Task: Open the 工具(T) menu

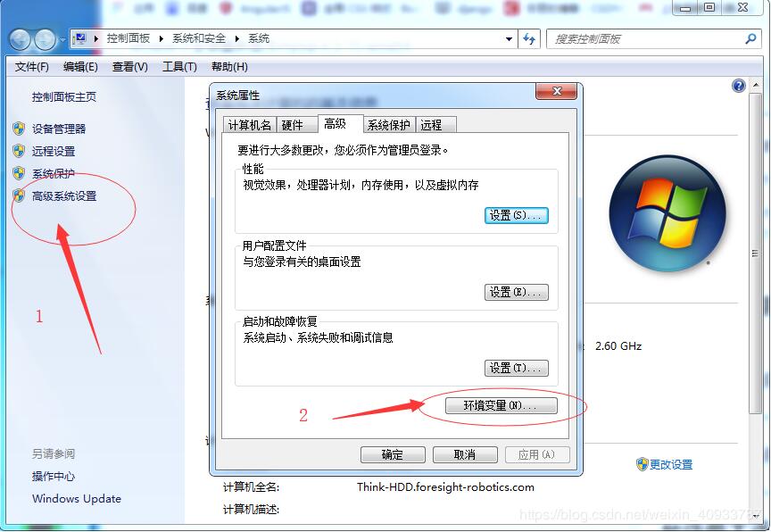Action: [179, 67]
